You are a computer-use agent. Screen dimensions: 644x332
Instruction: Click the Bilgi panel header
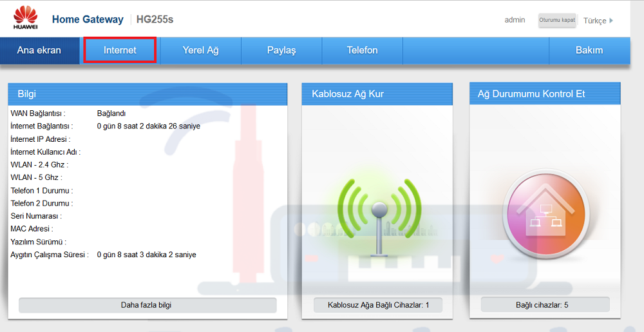click(x=147, y=94)
